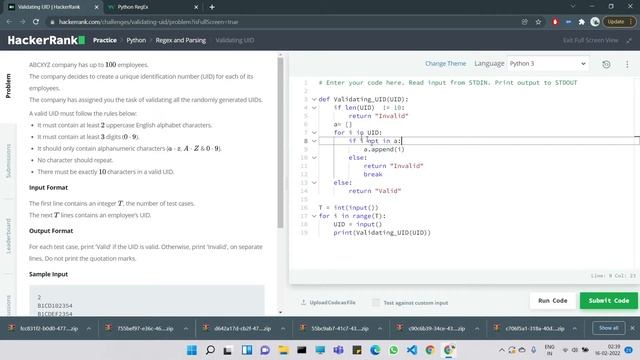Click Exit Full Screen View

click(591, 40)
